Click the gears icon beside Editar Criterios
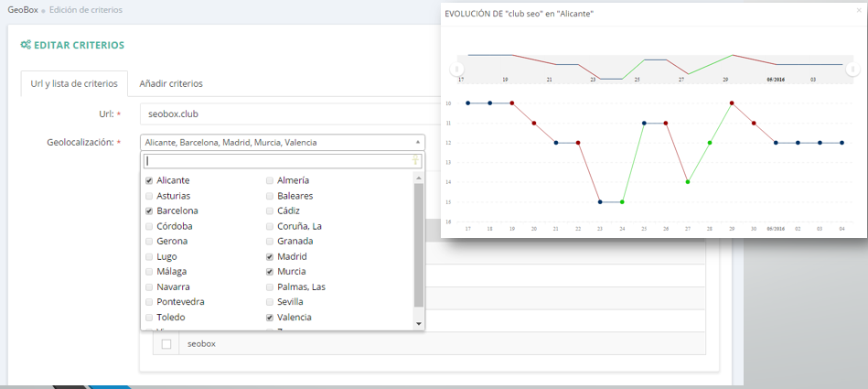868x389 pixels. (x=27, y=45)
